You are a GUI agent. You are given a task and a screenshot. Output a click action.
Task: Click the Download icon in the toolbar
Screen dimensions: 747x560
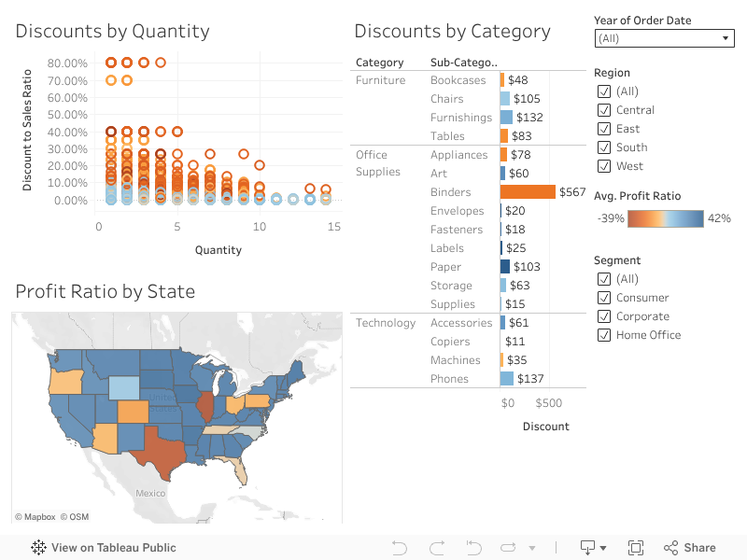(587, 548)
